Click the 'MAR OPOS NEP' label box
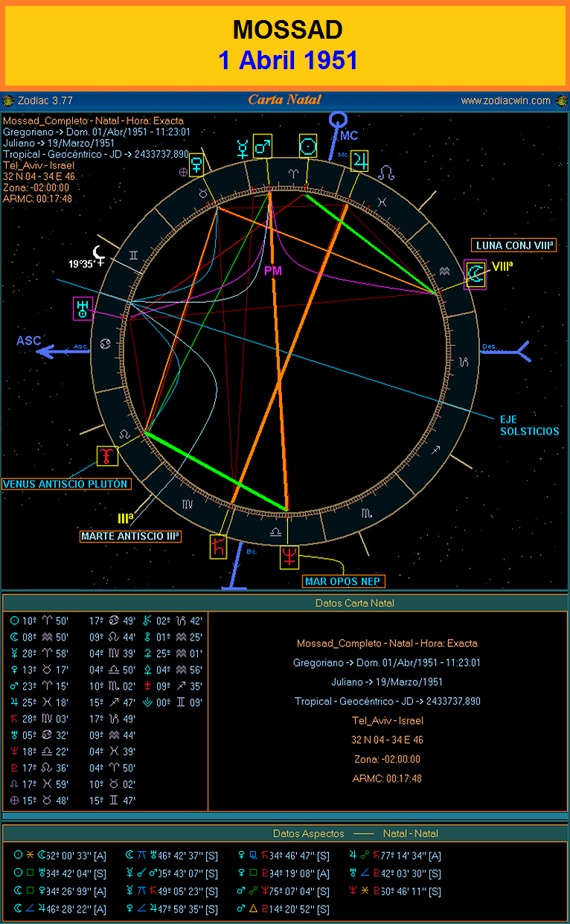 click(x=344, y=581)
